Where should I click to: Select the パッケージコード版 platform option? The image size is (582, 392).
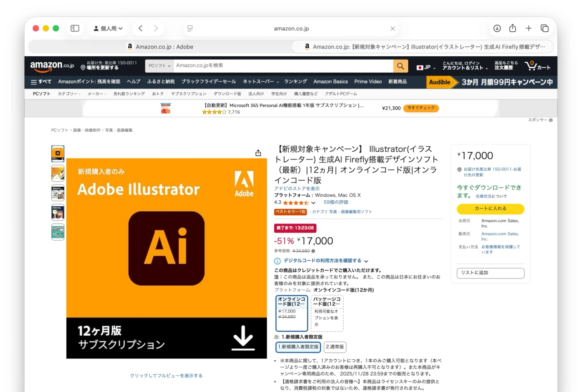click(327, 313)
